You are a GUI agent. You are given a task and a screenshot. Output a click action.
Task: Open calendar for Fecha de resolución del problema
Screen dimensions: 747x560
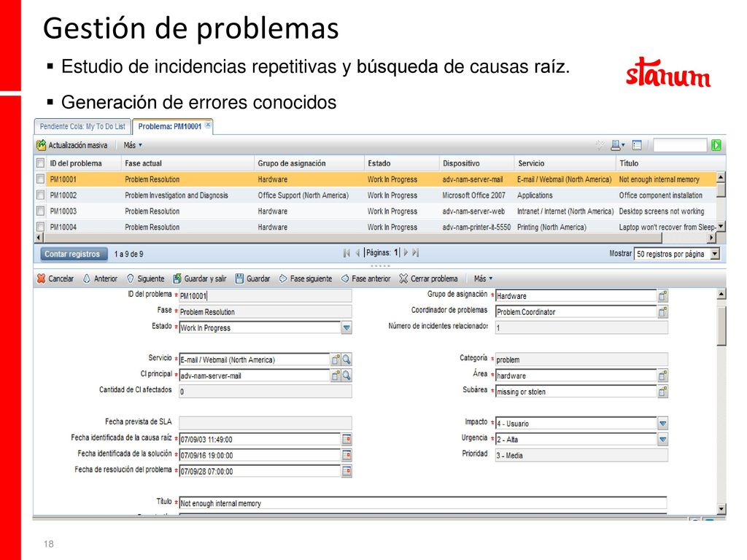click(347, 471)
